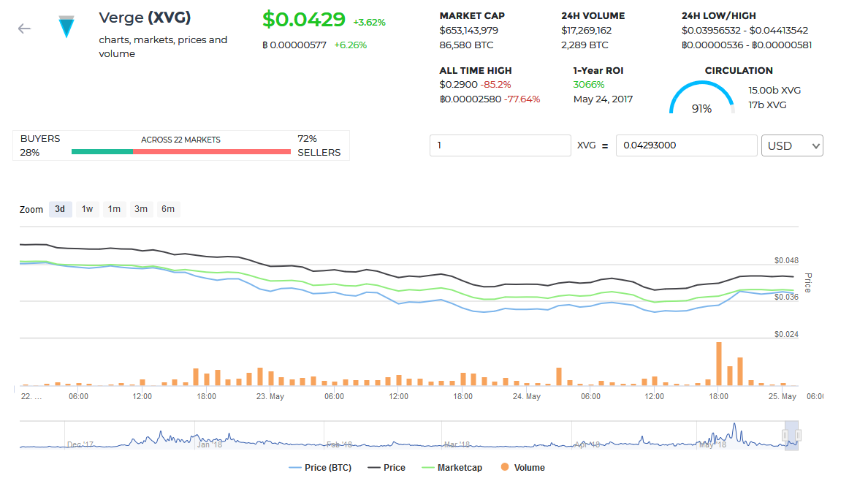The image size is (868, 500).
Task: Click the 24. May axis label
Action: point(527,396)
